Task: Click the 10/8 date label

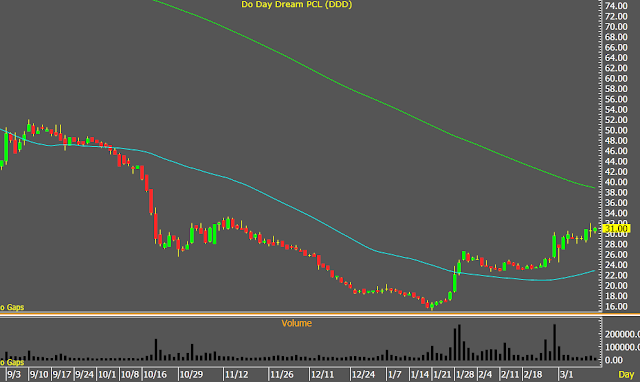Action: (130, 374)
